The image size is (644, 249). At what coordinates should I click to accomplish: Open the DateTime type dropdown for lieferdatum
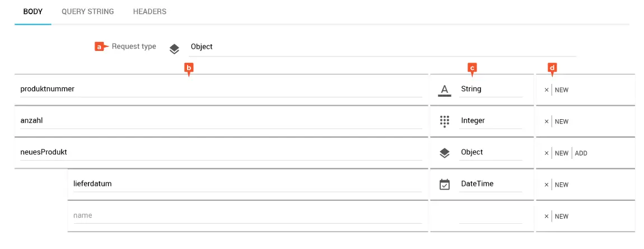click(490, 184)
